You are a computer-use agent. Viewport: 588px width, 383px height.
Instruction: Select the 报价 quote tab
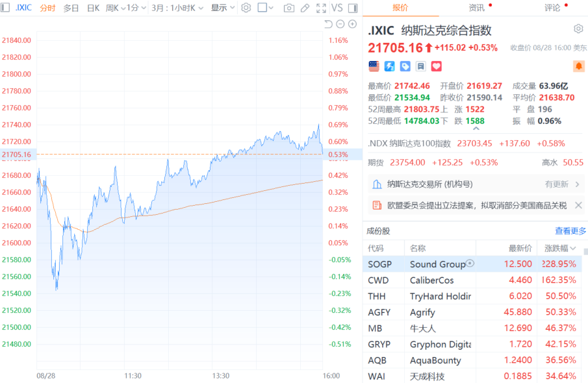[400, 8]
